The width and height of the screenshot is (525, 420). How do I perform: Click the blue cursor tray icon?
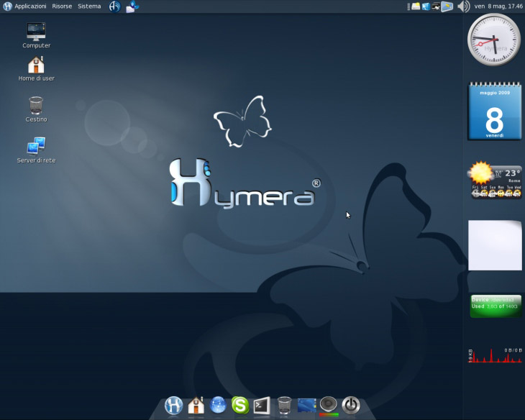point(426,6)
